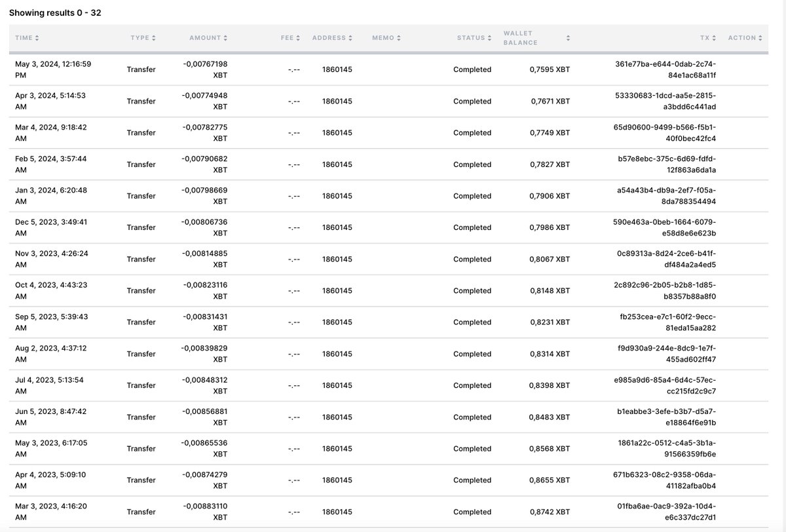
Task: Select the Mar 3, 2023, 4:16:20 AM timestamp
Action: (x=51, y=512)
